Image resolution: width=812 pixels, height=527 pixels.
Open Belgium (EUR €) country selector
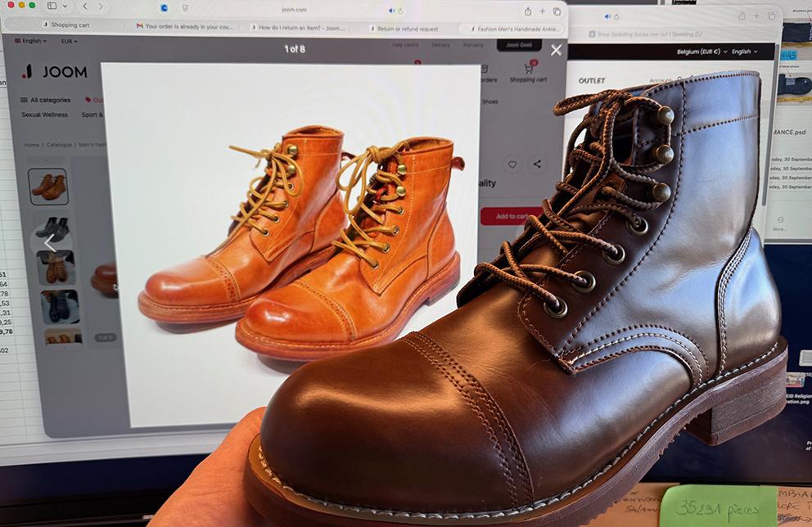[700, 52]
